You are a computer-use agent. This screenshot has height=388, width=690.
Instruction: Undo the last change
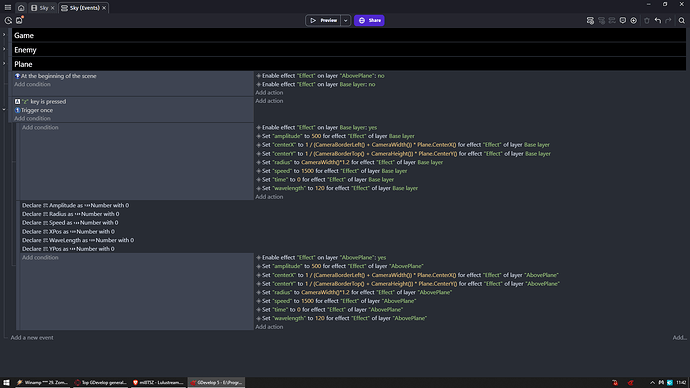click(x=658, y=21)
